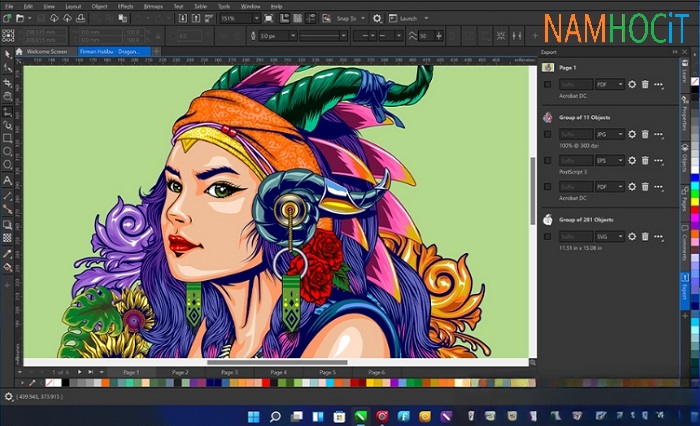Select the Polygon tool
The width and height of the screenshot is (700, 426).
8,165
